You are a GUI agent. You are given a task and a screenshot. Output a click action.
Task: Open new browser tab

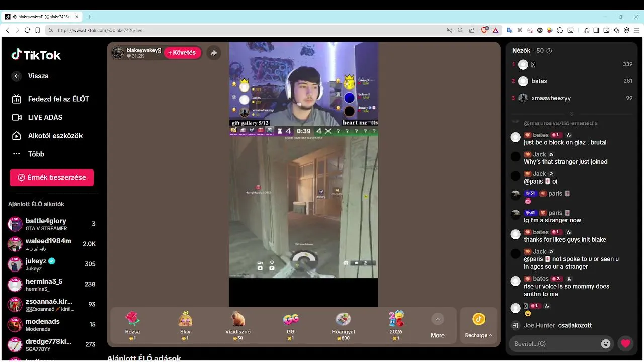click(x=89, y=17)
